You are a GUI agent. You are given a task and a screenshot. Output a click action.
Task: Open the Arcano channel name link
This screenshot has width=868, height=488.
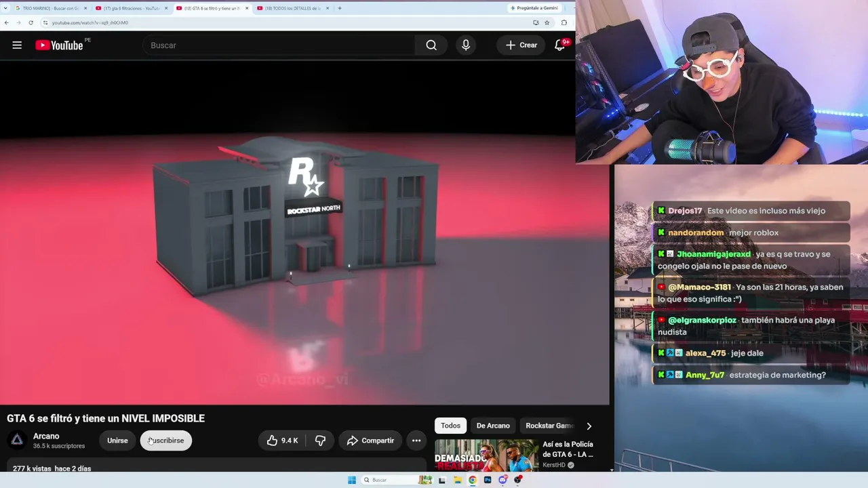(46, 436)
